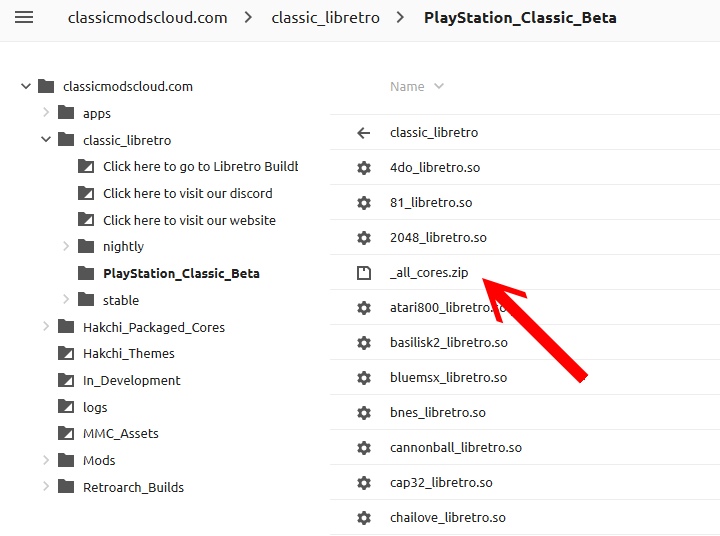Viewport: 720px width, 536px height.
Task: Click classicmodscloud.com root folder icon
Action: point(46,86)
